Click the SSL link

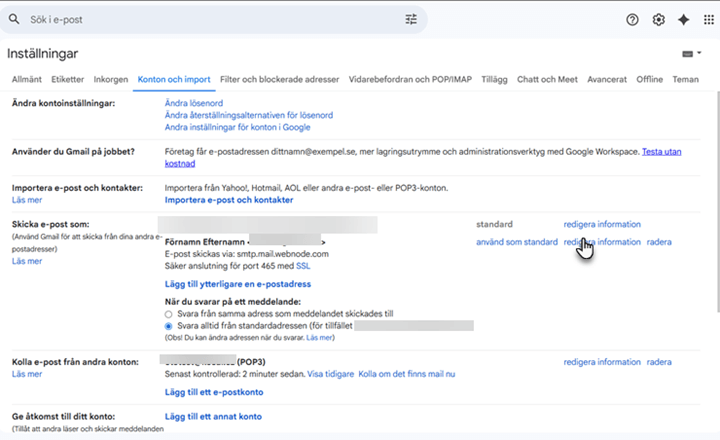click(x=303, y=266)
